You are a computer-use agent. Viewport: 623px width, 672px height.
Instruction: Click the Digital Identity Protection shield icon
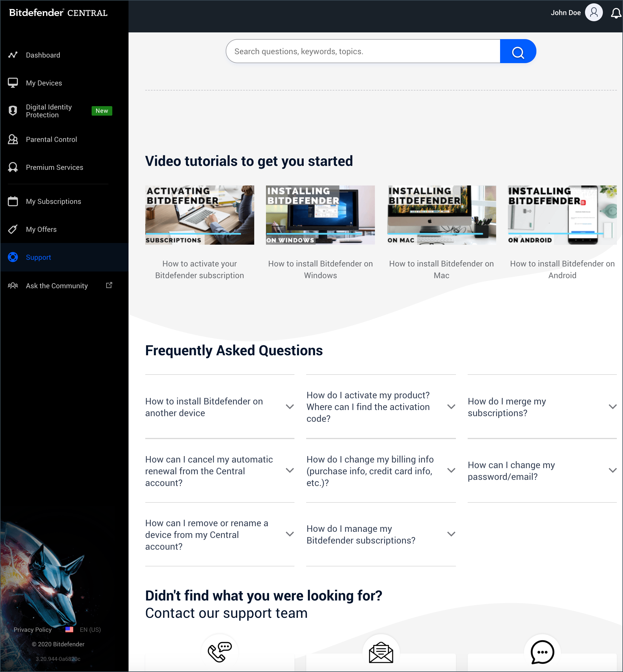[13, 111]
